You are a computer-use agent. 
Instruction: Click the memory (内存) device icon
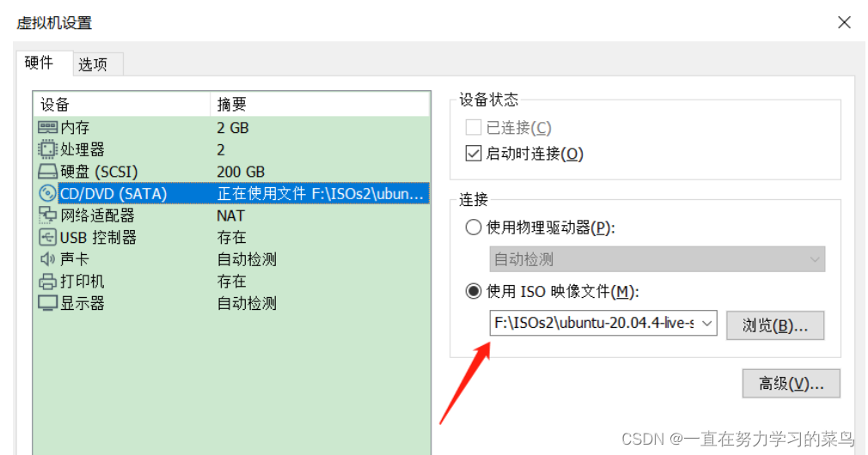(47, 128)
